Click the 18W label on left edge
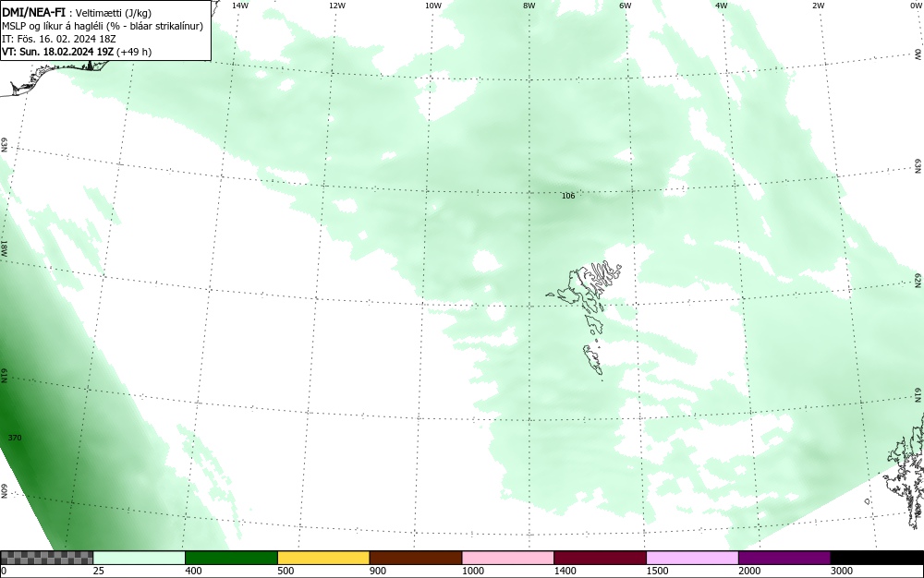 [x=4, y=247]
